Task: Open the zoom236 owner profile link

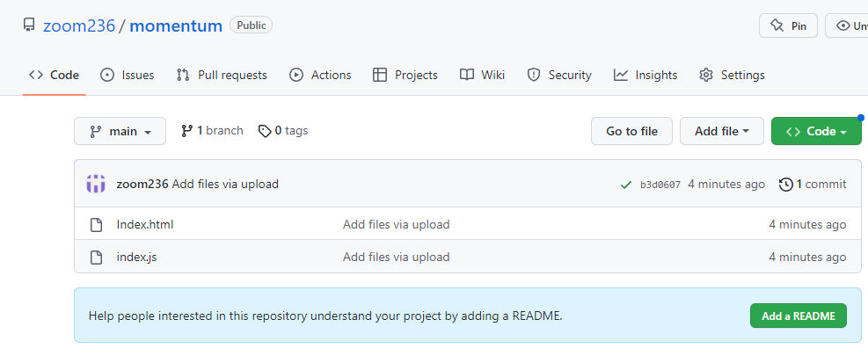Action: 79,25
